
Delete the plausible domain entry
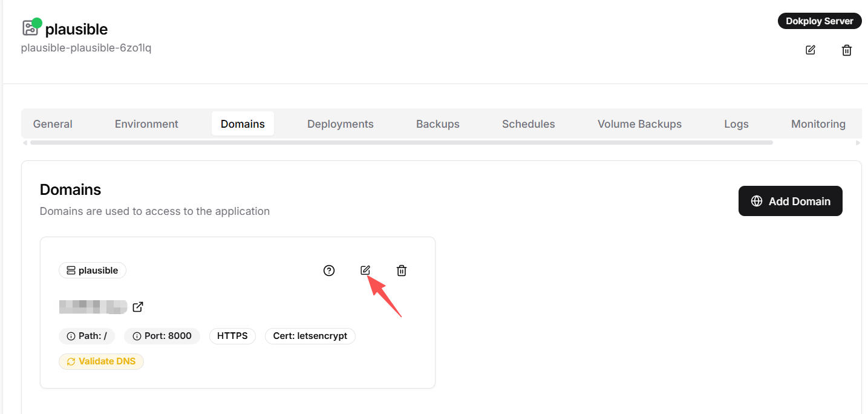click(x=402, y=271)
